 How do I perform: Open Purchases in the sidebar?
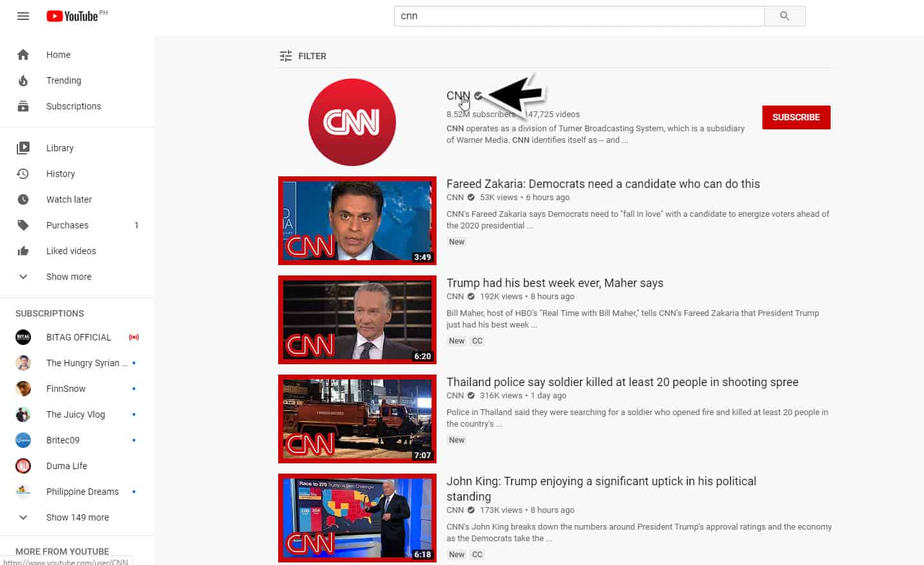point(77,225)
